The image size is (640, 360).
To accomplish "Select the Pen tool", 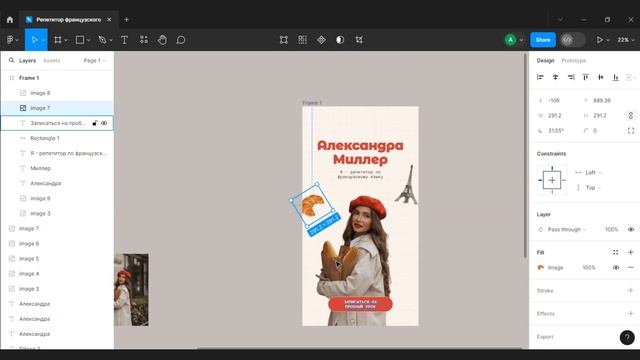I will click(102, 40).
